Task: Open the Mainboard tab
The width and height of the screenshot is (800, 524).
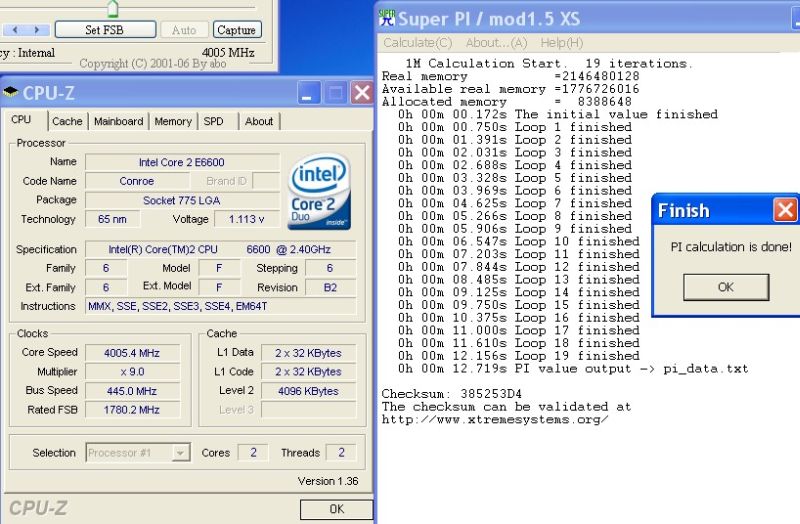Action: point(118,121)
